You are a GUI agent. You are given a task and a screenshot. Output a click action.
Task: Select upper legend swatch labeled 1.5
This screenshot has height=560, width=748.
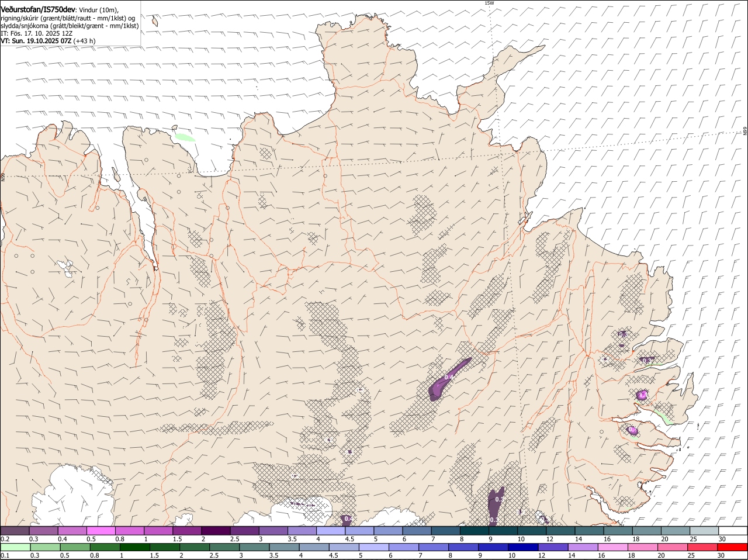point(187,531)
